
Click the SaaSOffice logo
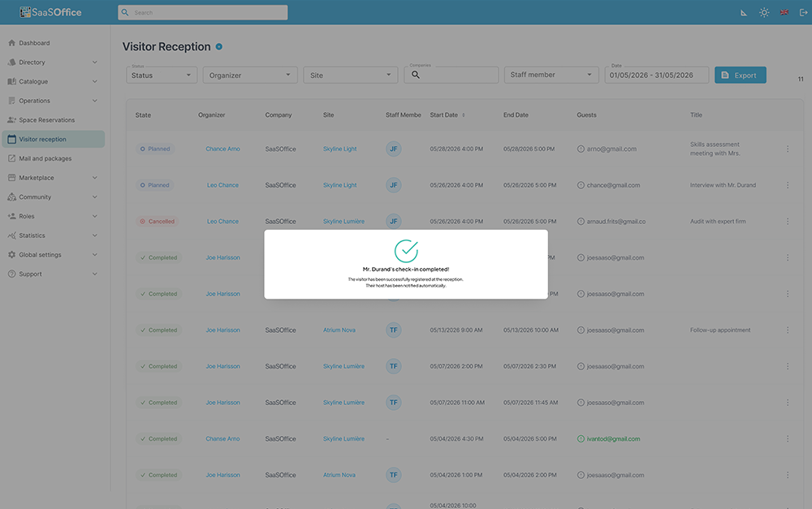pyautogui.click(x=50, y=12)
